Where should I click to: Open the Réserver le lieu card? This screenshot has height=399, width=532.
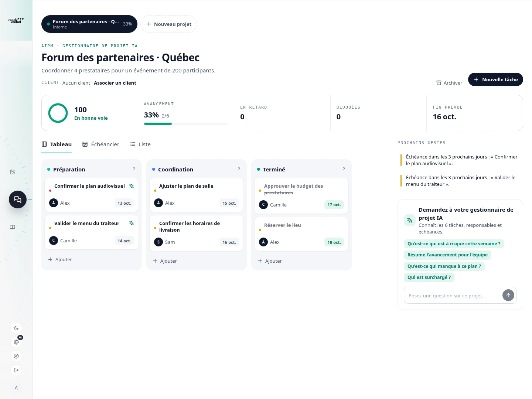301,234
